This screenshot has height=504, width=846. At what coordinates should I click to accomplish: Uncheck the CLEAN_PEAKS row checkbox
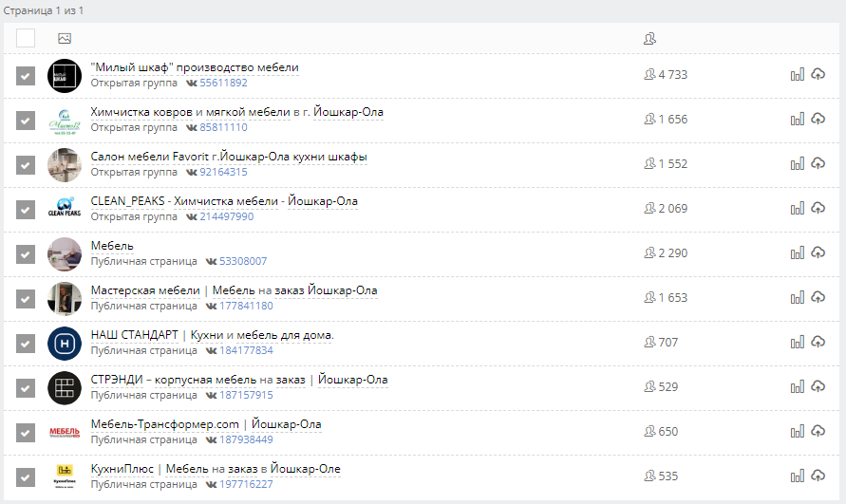(26, 210)
